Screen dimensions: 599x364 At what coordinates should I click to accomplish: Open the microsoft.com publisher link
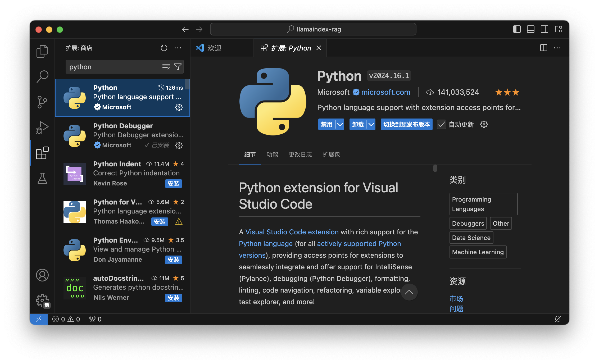386,92
